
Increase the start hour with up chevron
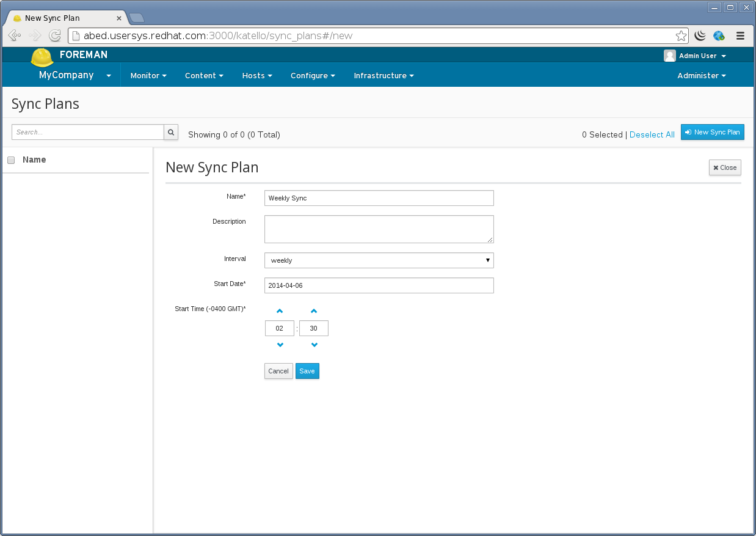280,311
